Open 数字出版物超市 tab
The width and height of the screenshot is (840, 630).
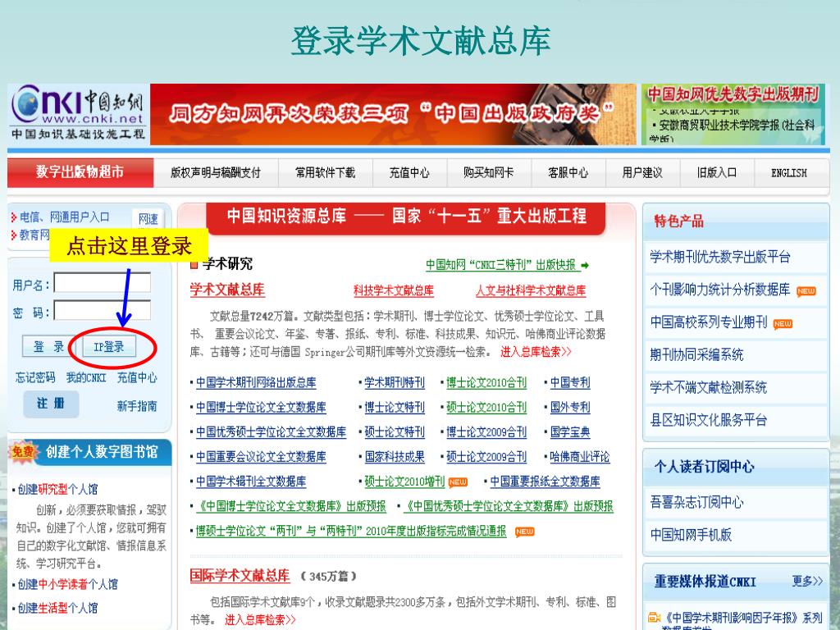click(80, 172)
